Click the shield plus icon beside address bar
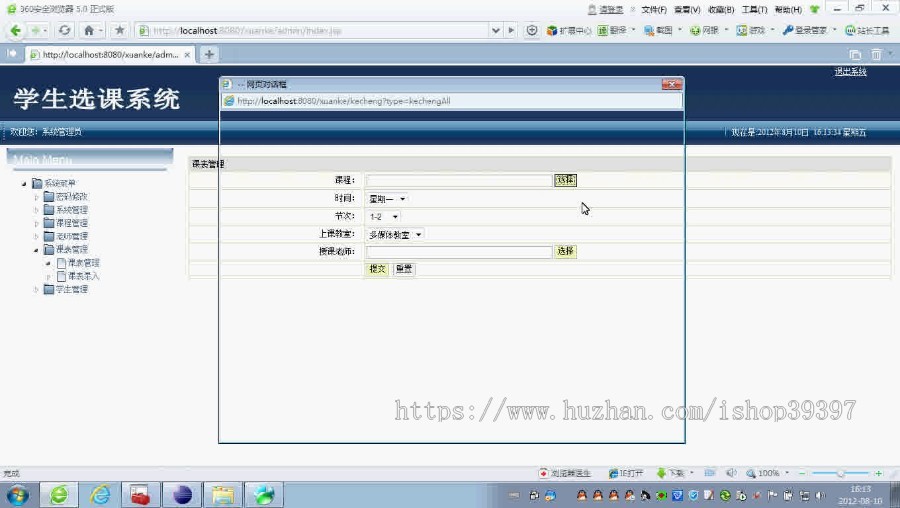Viewport: 900px width, 508px height. click(x=532, y=30)
